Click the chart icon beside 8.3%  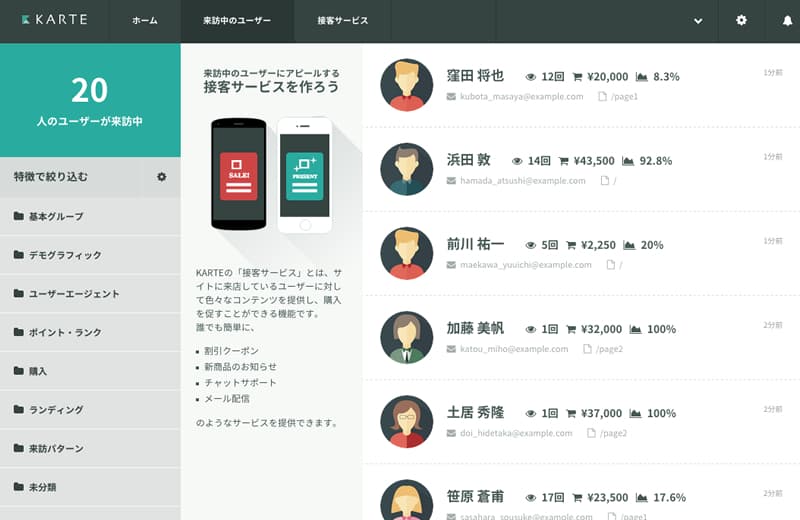641,77
